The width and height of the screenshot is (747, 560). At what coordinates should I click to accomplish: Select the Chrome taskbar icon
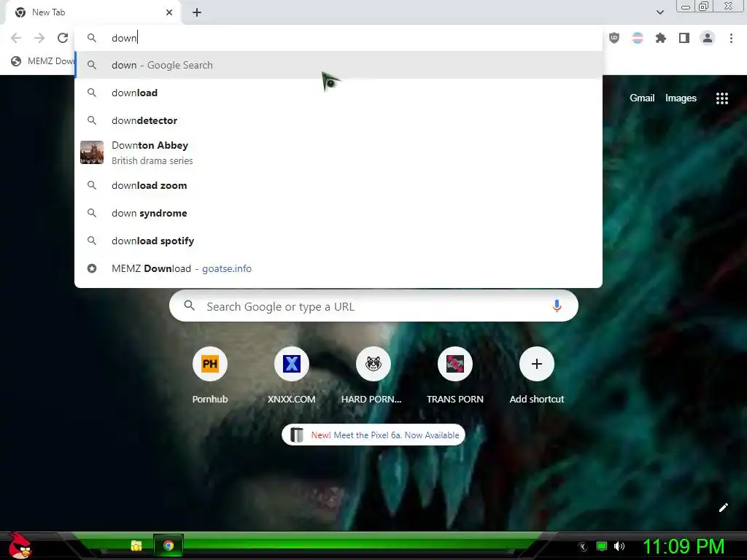[x=169, y=545]
